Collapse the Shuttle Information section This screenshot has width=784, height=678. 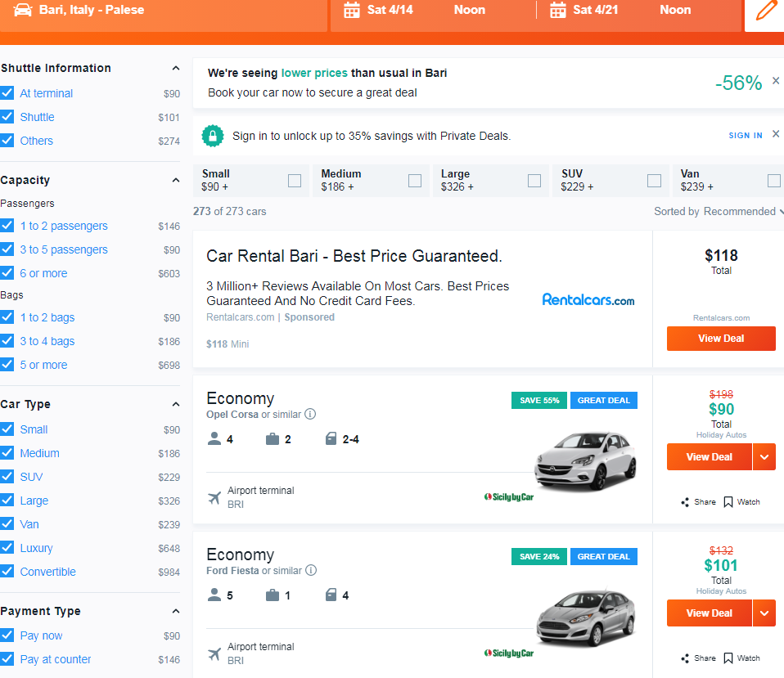(176, 68)
